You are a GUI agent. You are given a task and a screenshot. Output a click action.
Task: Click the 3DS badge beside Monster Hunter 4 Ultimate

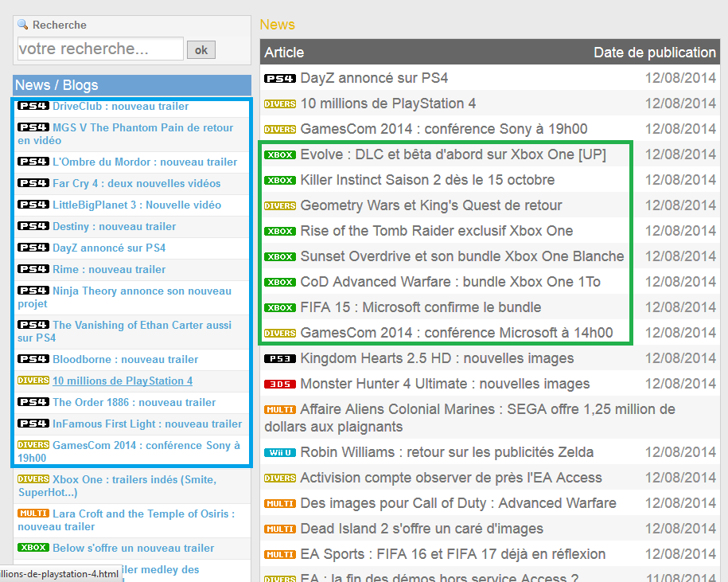click(280, 384)
